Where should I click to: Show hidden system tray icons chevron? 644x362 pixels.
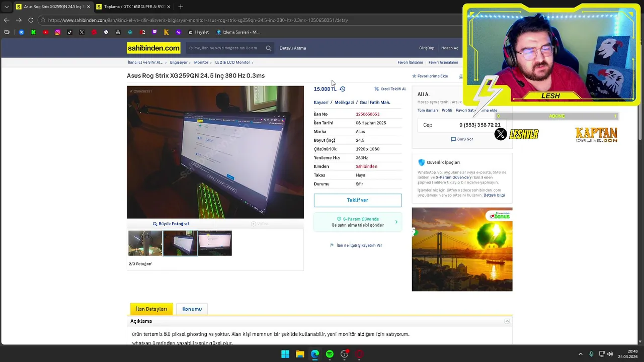[x=580, y=354]
